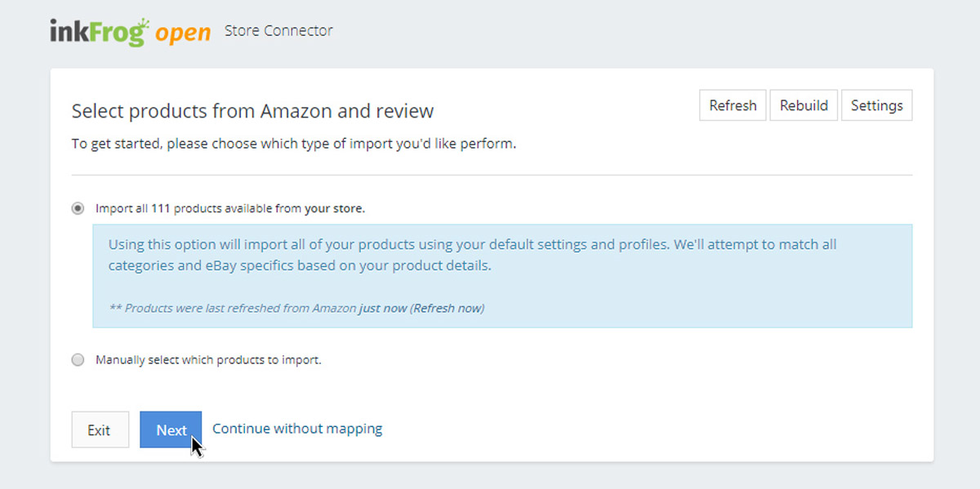Click the 'Manually select which products to import' label
980x489 pixels.
(208, 360)
